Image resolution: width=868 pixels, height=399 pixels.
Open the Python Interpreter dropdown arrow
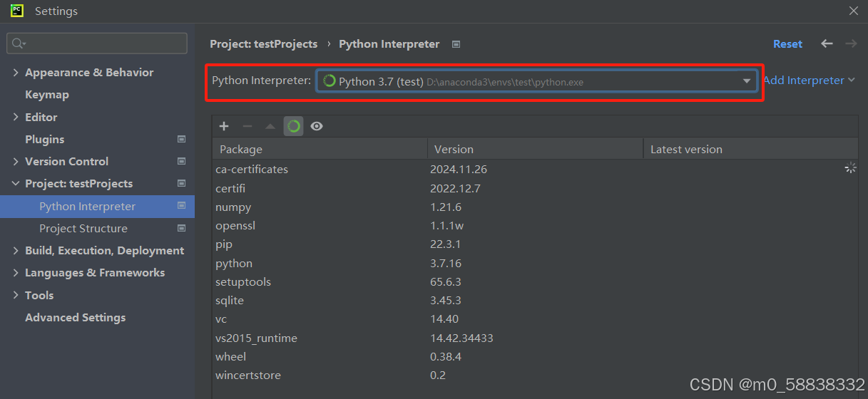point(747,81)
